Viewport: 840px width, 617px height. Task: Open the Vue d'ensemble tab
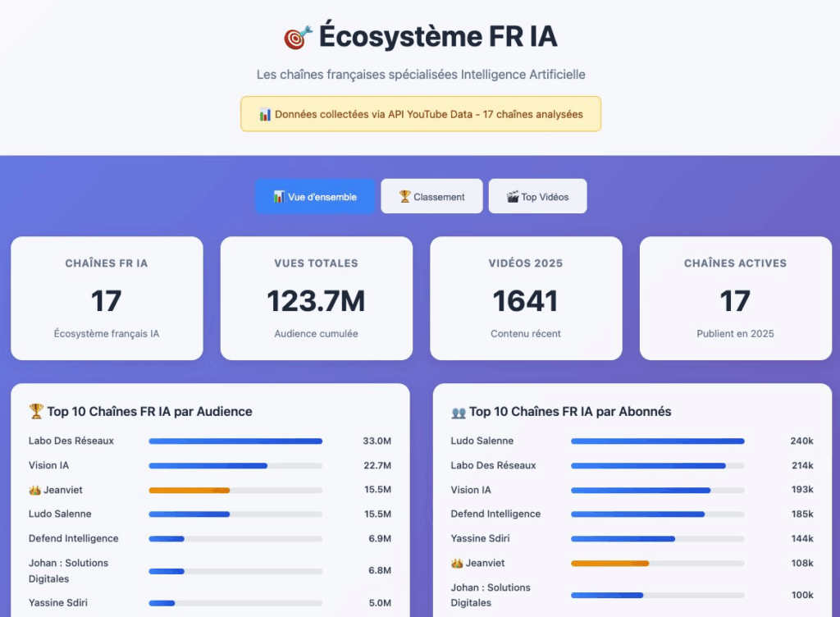coord(315,197)
